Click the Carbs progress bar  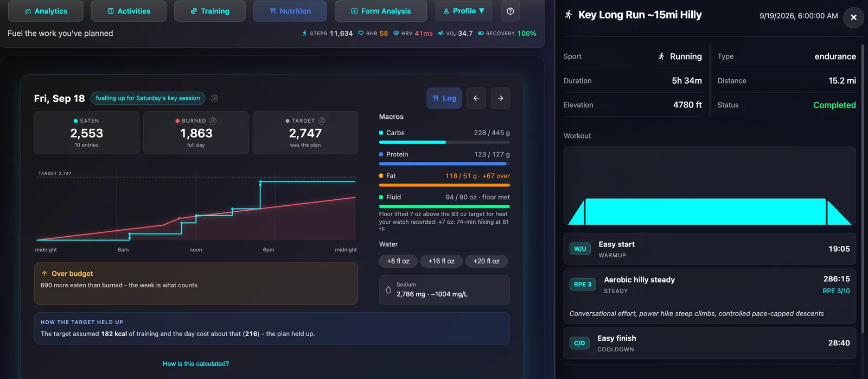pos(444,142)
